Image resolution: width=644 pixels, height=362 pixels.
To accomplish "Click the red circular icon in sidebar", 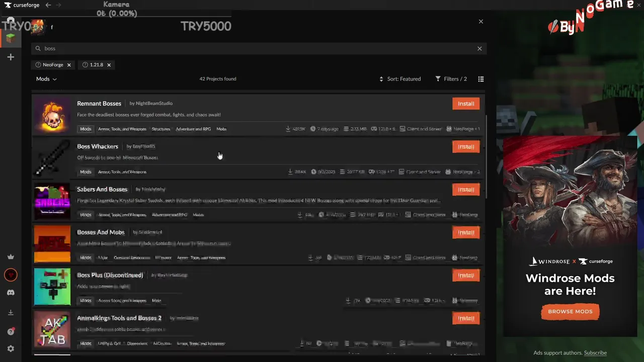I will pos(11,275).
